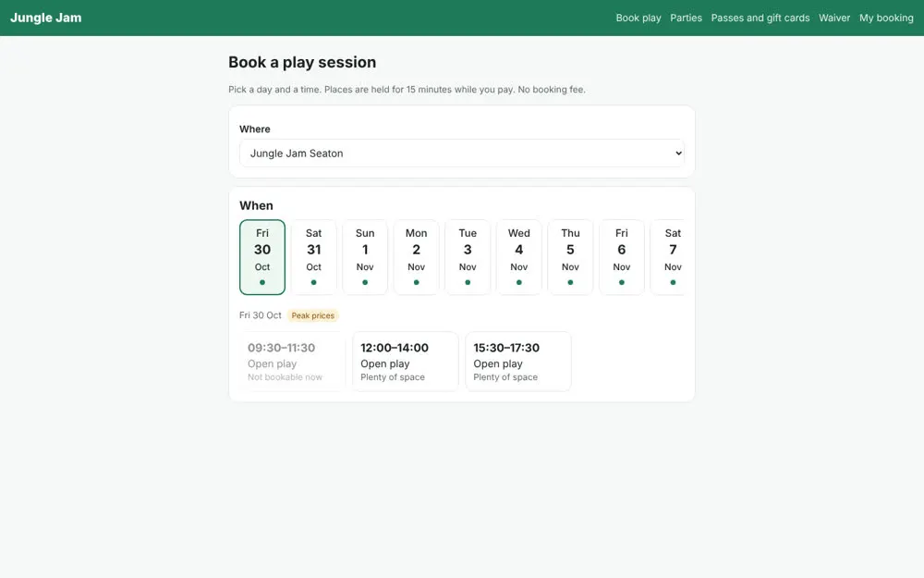The height and width of the screenshot is (578, 924).
Task: Open the Jungle Jam home logo
Action: pyautogui.click(x=46, y=18)
